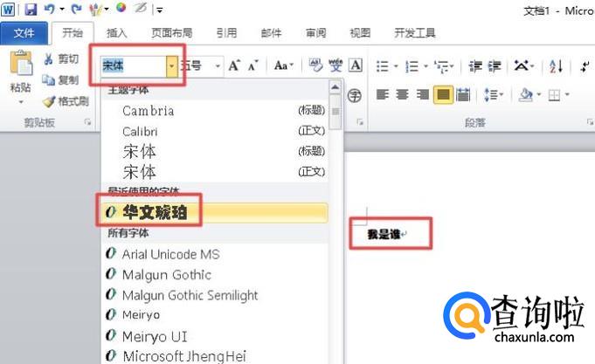Click the shading paint bucket icon
Screen dimensions: 595x364
(526, 94)
